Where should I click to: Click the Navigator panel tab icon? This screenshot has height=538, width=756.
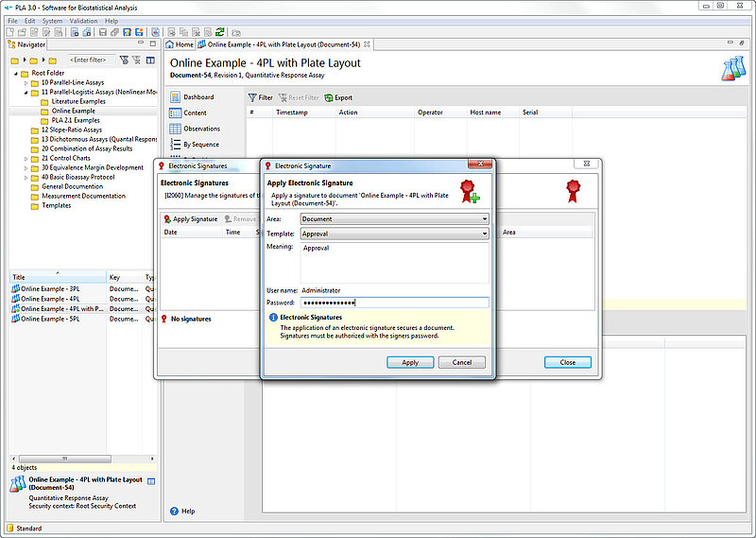click(11, 44)
